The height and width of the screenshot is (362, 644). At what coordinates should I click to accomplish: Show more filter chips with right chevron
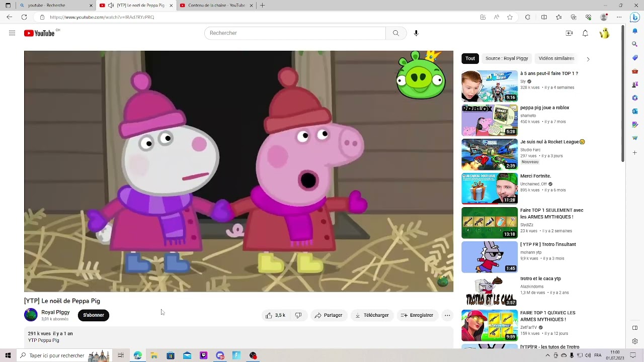click(x=588, y=59)
